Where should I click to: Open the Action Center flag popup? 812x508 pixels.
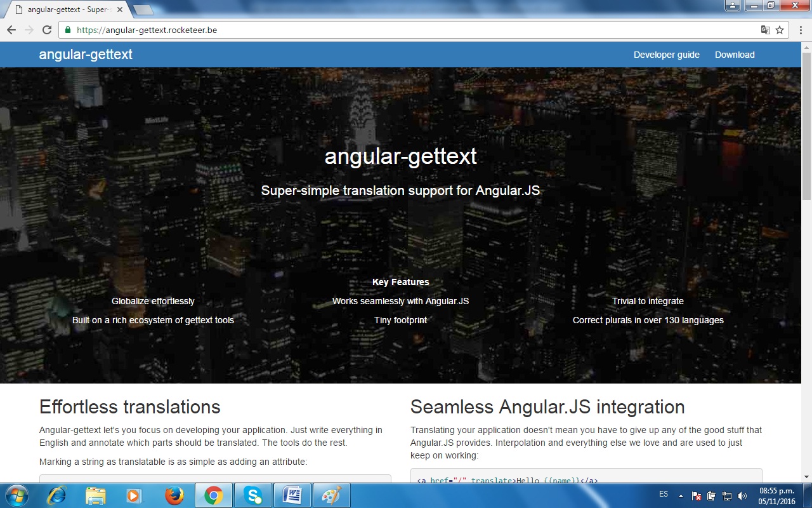[x=696, y=495]
